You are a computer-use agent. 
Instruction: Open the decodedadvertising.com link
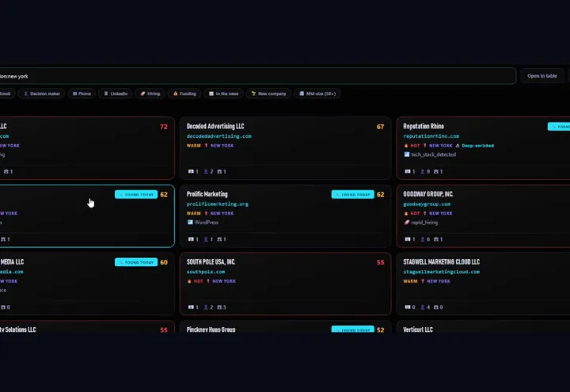(218, 136)
